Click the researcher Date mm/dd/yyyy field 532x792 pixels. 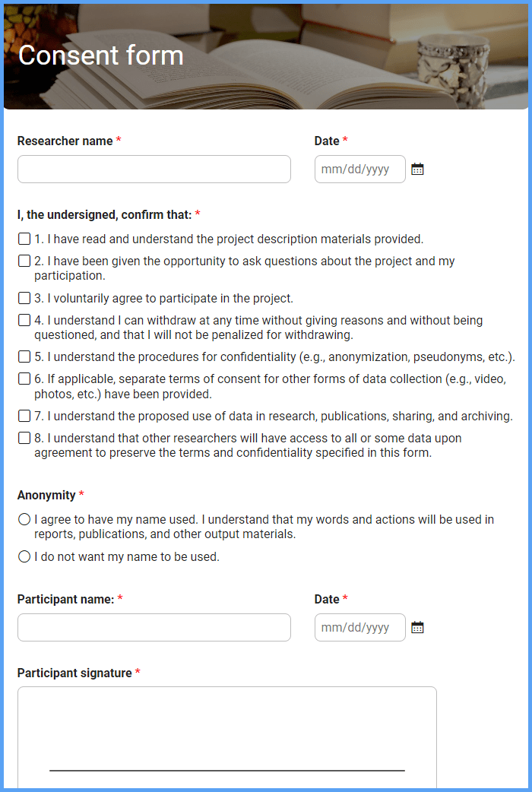(359, 169)
